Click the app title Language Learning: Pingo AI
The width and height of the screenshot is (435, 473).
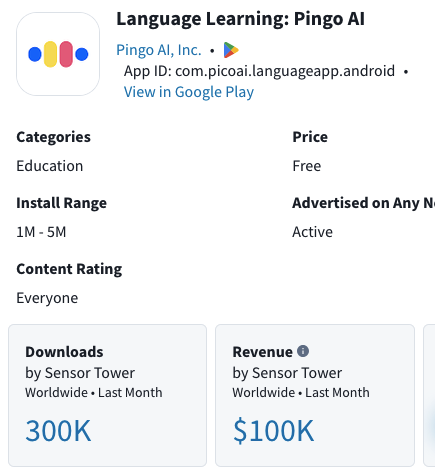(x=240, y=19)
